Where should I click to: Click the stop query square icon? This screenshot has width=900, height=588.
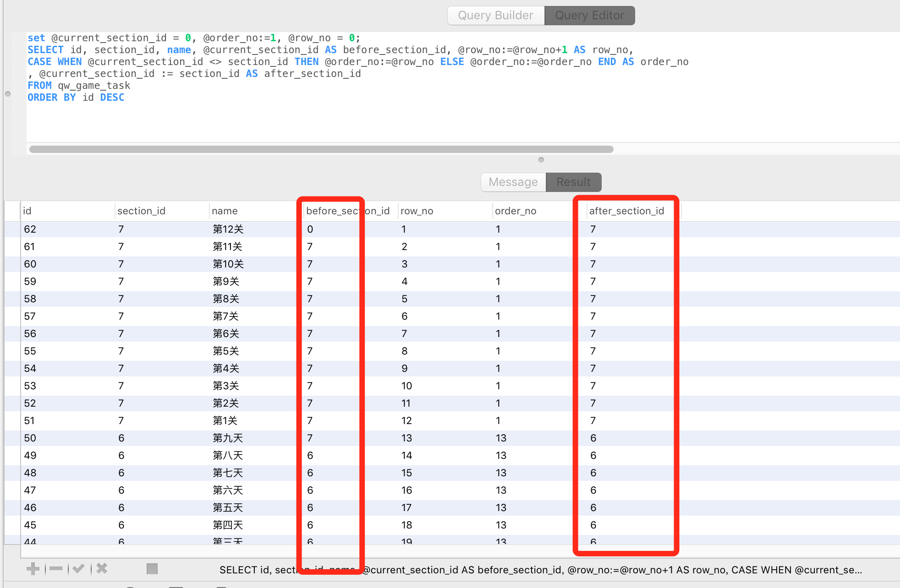pos(152,568)
